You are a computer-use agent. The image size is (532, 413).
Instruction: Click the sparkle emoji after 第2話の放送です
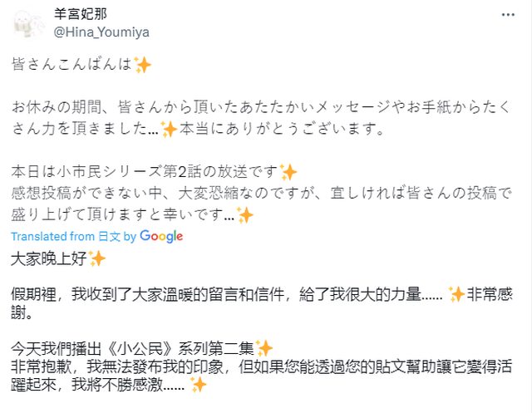(x=288, y=173)
